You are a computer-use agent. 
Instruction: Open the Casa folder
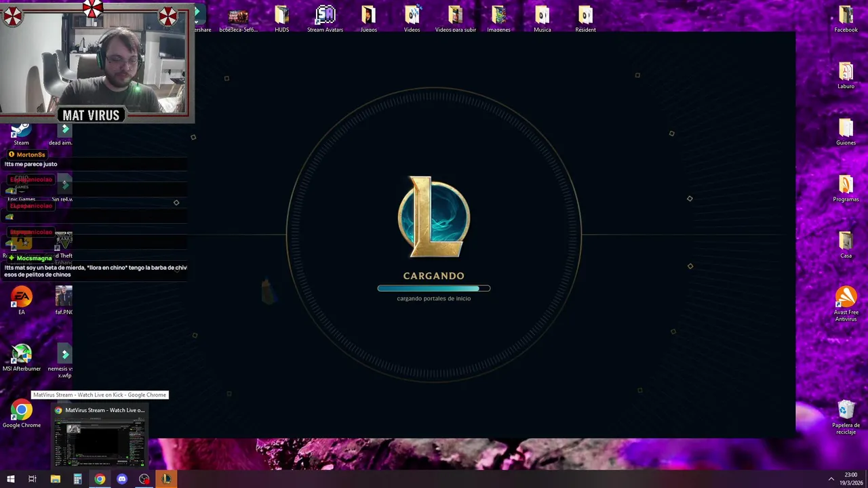(846, 245)
